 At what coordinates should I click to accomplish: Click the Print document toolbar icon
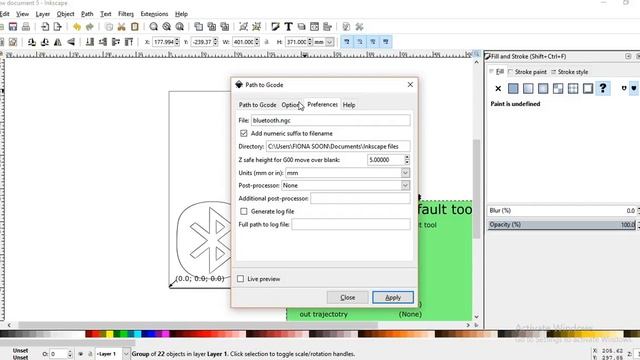point(26,27)
